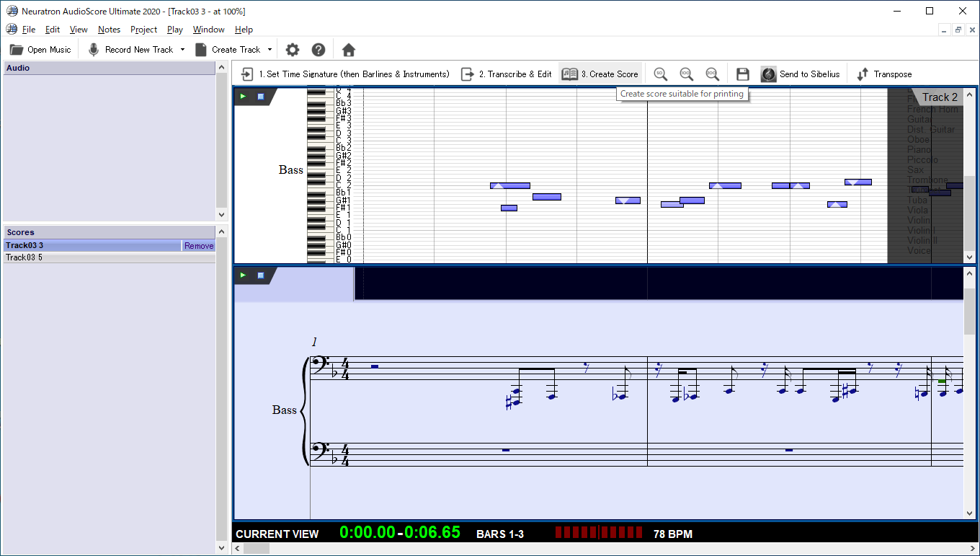Zoom view to 100% with magnifier icon
980x556 pixels.
[687, 74]
